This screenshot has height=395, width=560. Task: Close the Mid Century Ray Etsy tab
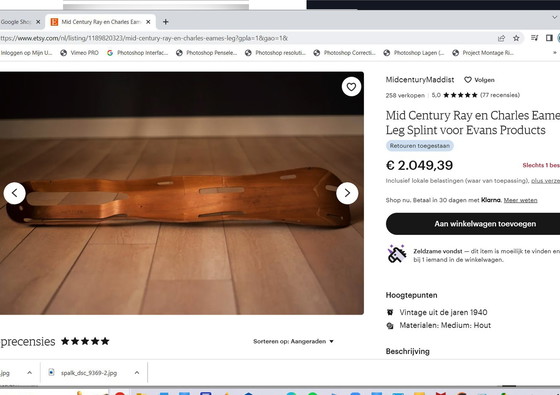click(148, 22)
